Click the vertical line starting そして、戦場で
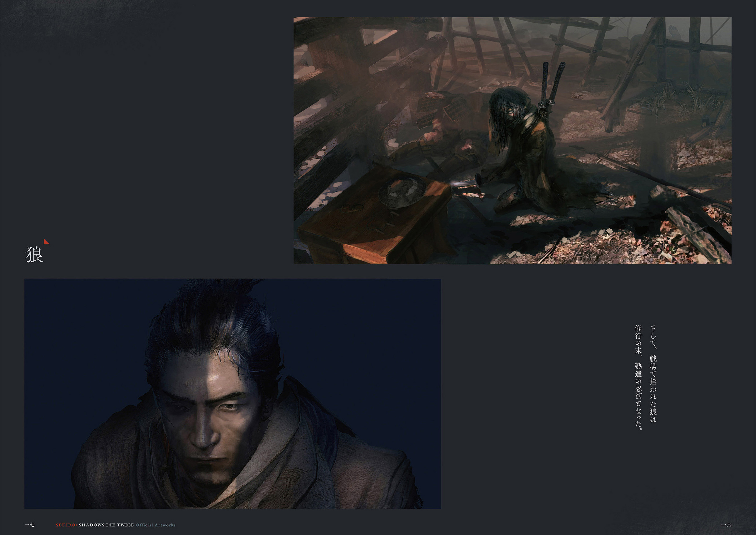This screenshot has height=535, width=756. pyautogui.click(x=653, y=374)
